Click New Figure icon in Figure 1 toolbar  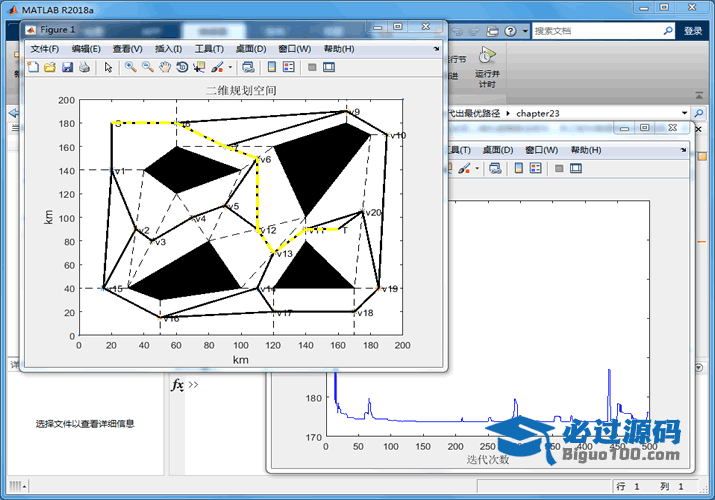click(x=33, y=67)
